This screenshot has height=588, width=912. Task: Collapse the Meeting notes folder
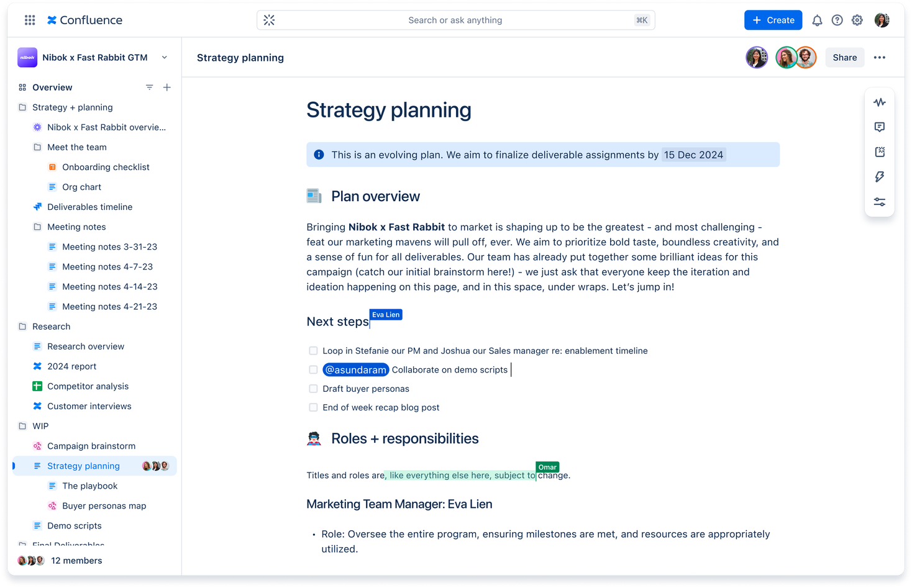pyautogui.click(x=37, y=227)
